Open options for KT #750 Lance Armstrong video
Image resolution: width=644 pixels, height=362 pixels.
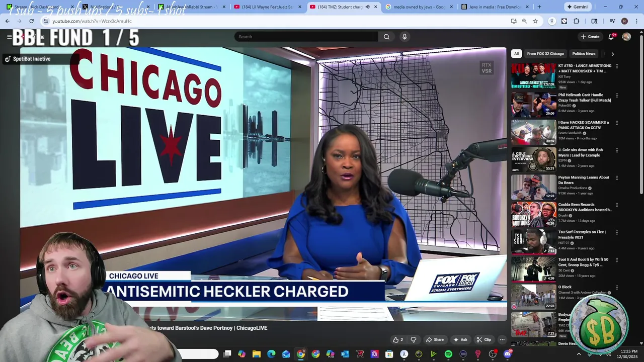[x=617, y=66]
